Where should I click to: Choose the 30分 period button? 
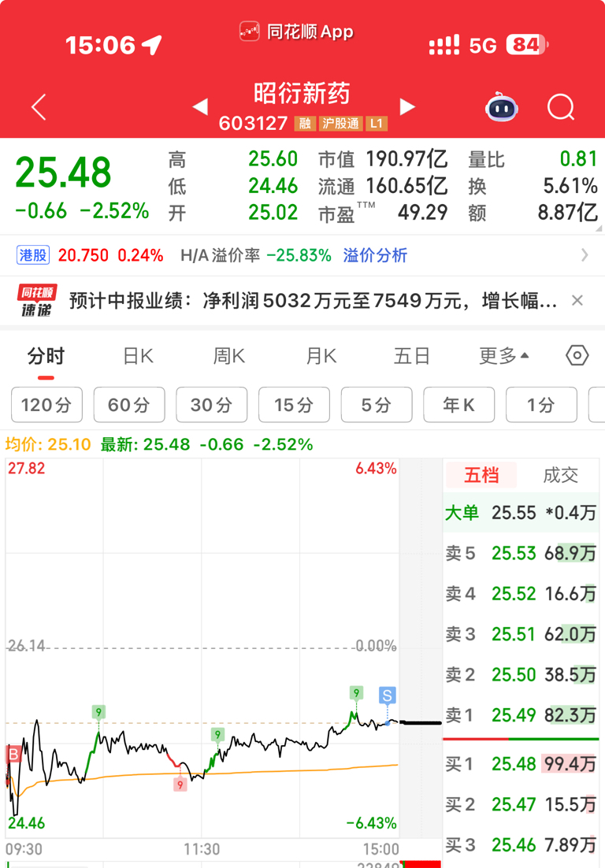click(x=211, y=405)
